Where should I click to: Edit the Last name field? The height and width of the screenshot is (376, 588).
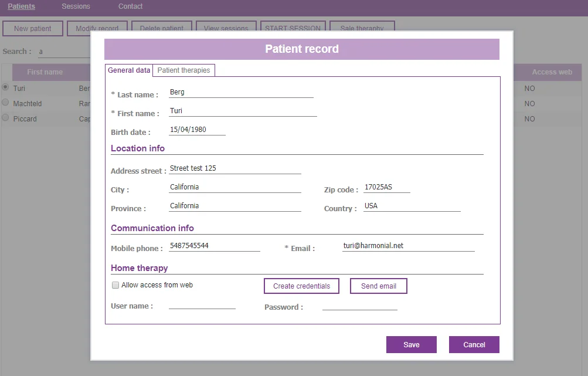tap(240, 93)
